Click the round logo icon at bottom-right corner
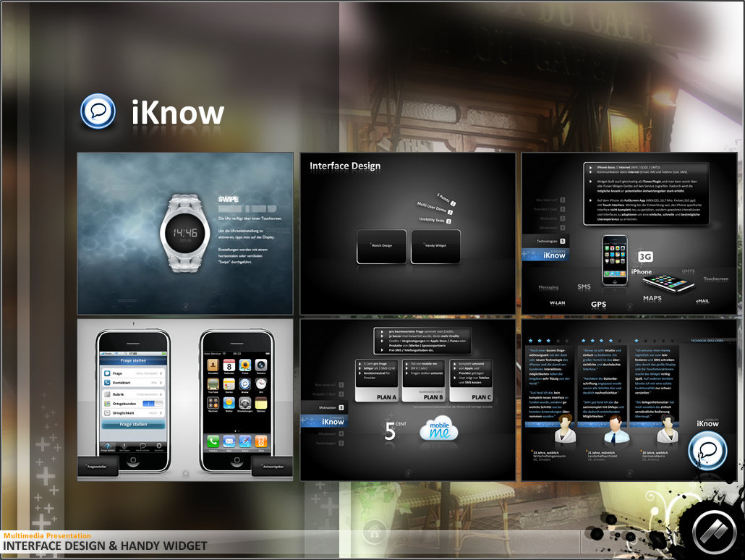 point(714,533)
